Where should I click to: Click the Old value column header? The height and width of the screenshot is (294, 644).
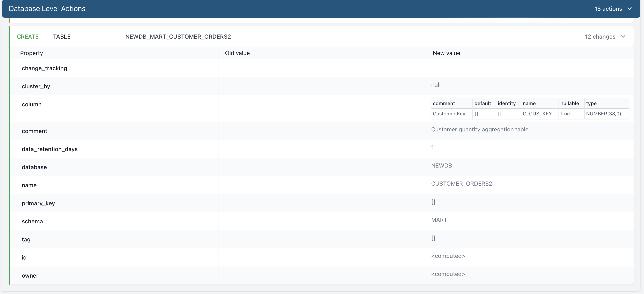(x=237, y=53)
